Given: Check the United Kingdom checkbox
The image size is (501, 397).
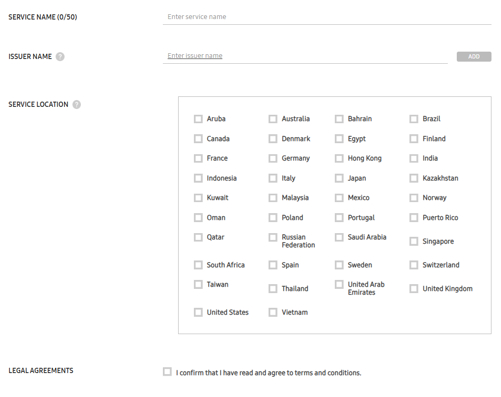Looking at the screenshot, I should point(414,289).
